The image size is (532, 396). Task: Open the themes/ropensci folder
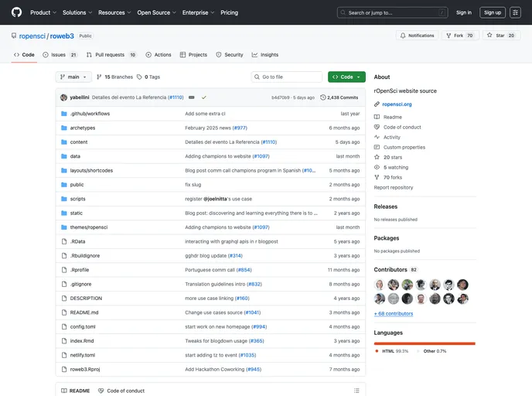click(89, 227)
